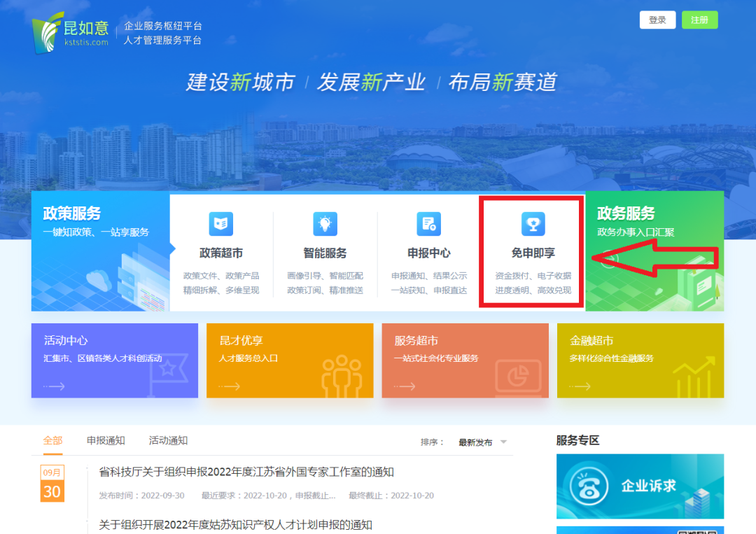756x534 pixels.
Task: Open the 2022年度江苏省外国专家工作室 notice link
Action: [x=246, y=472]
